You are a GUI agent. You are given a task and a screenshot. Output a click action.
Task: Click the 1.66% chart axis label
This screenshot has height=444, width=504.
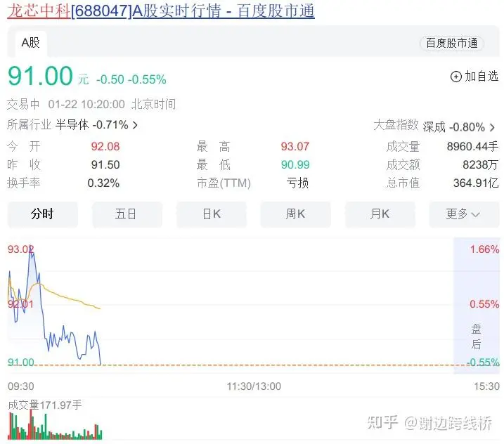[x=484, y=249]
